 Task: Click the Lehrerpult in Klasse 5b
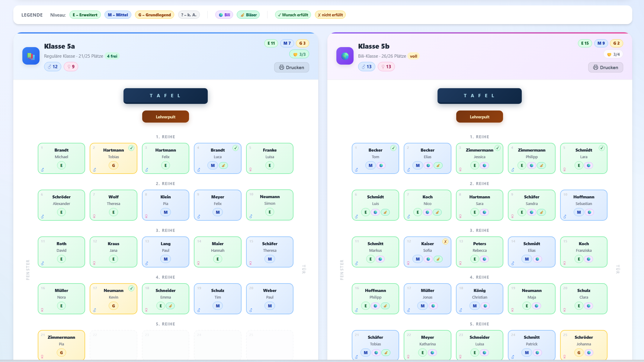click(x=479, y=117)
